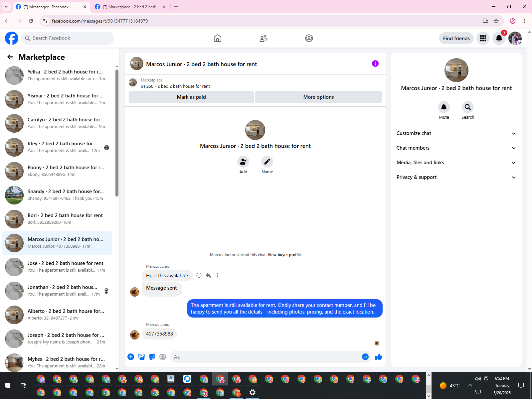The width and height of the screenshot is (532, 399).
Task: Expand Privacy & support section
Action: 456,177
